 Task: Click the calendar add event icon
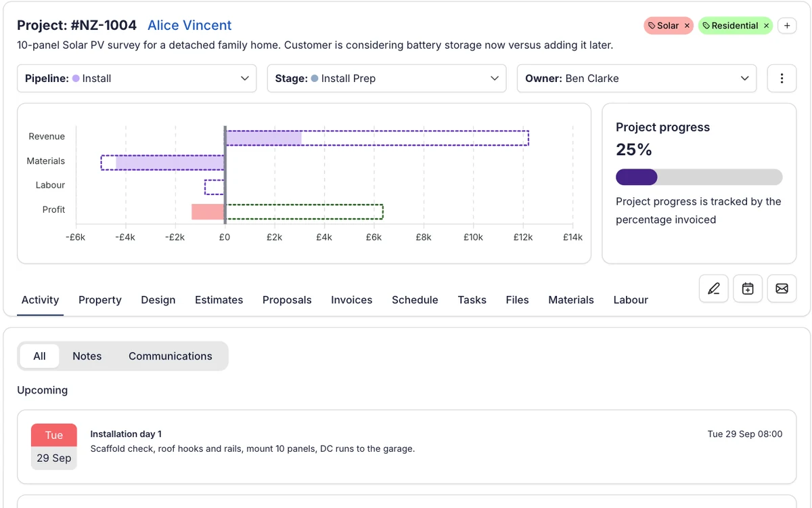(x=748, y=289)
